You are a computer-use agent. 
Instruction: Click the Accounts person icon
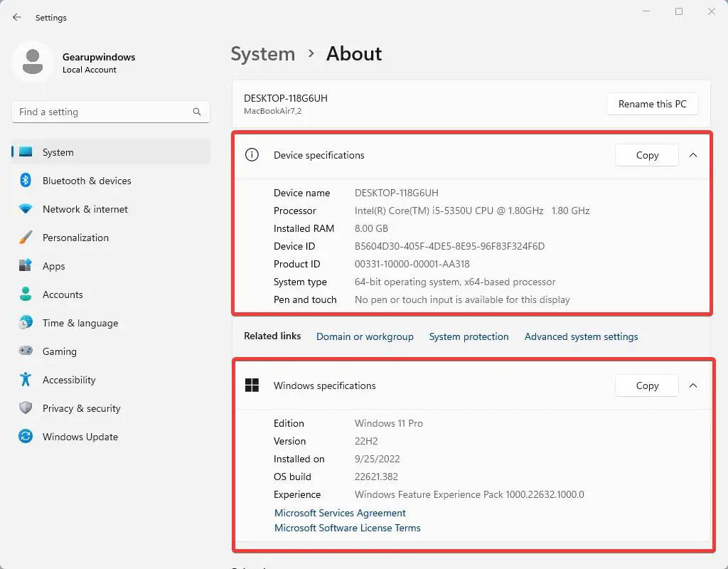click(26, 294)
